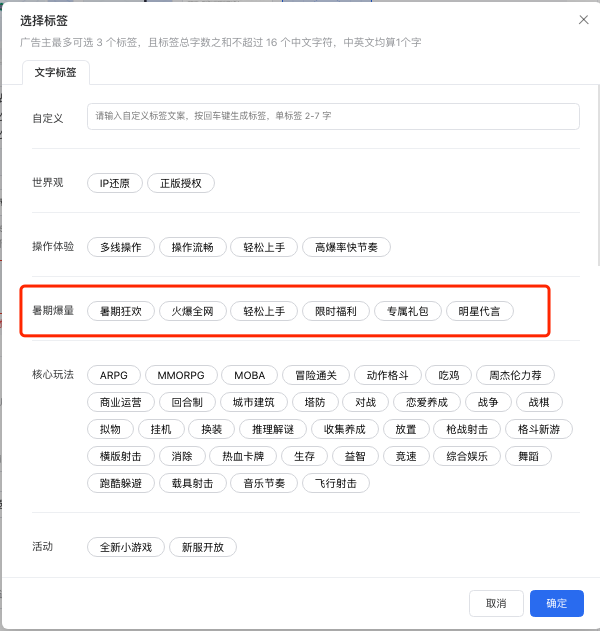Switch to the 文字标签 tab
The width and height of the screenshot is (600, 631).
56,72
